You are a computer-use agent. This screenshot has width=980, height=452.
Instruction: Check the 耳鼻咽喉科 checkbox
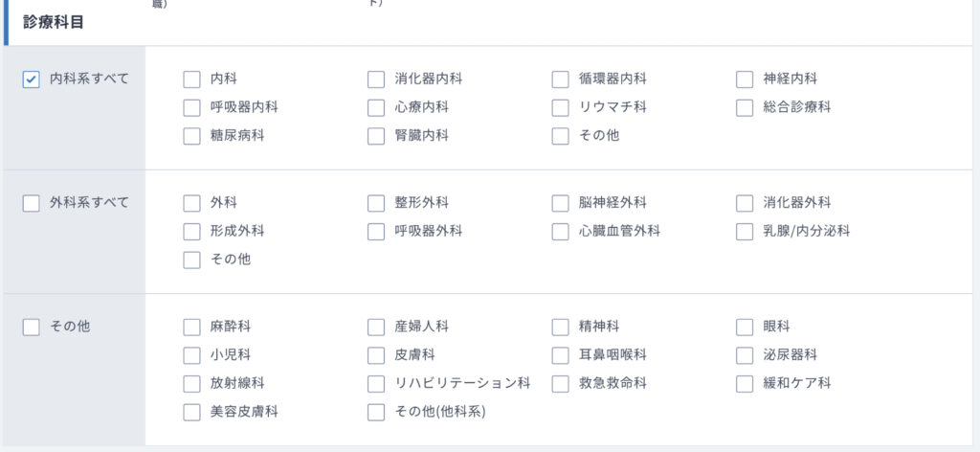pos(561,355)
